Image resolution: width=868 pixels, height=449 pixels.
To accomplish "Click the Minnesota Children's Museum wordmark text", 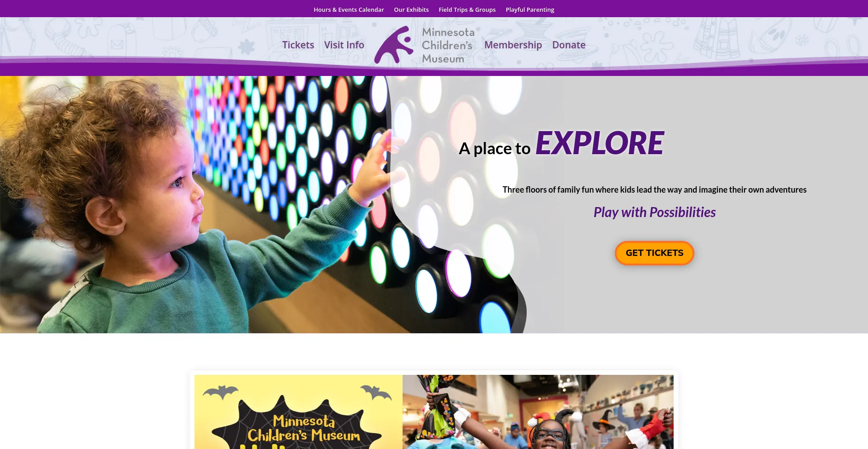I will (448, 45).
